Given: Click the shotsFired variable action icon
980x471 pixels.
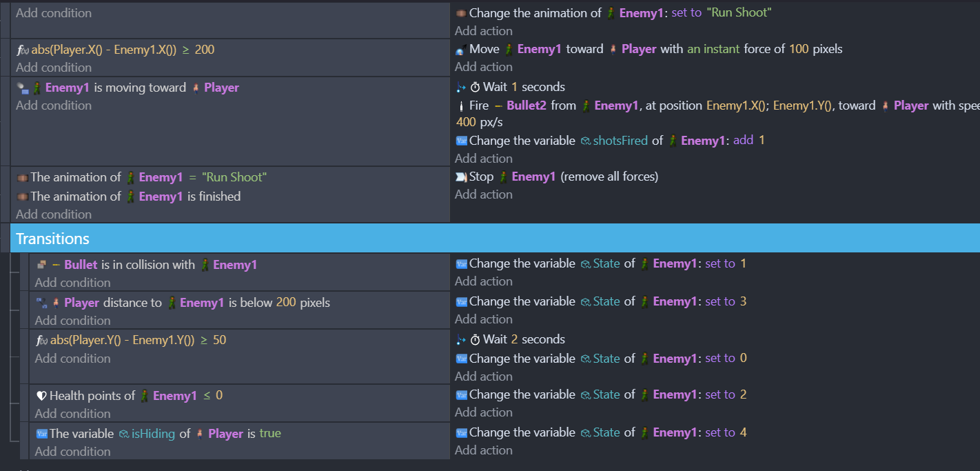Looking at the screenshot, I should click(461, 141).
